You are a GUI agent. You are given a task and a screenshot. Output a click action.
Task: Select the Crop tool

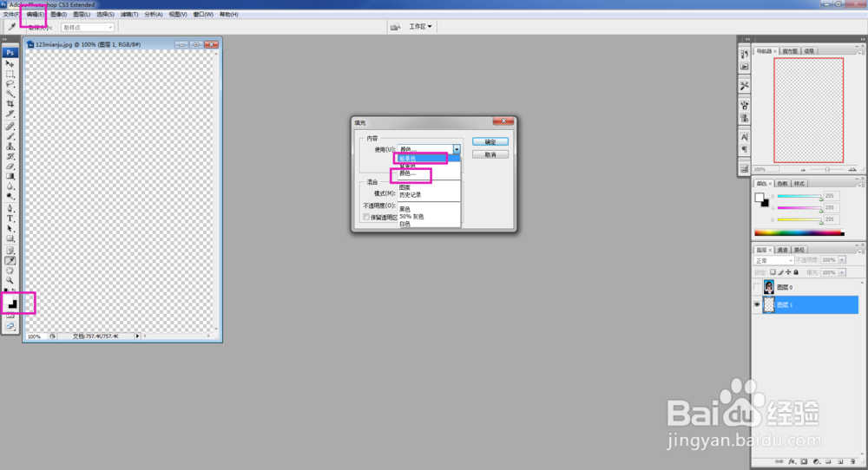10,103
